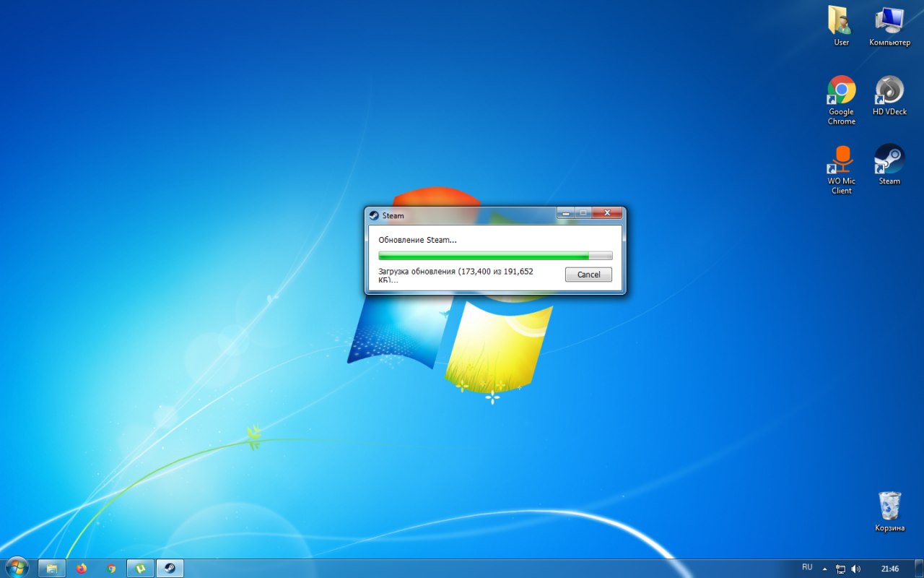
Task: Select the 'Обновление Steam...' status text
Action: click(417, 240)
